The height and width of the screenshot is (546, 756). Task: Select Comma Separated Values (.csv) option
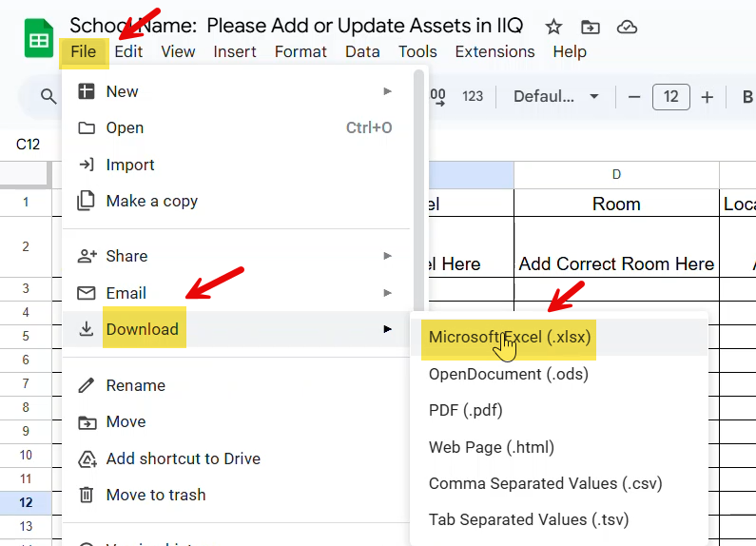click(545, 483)
